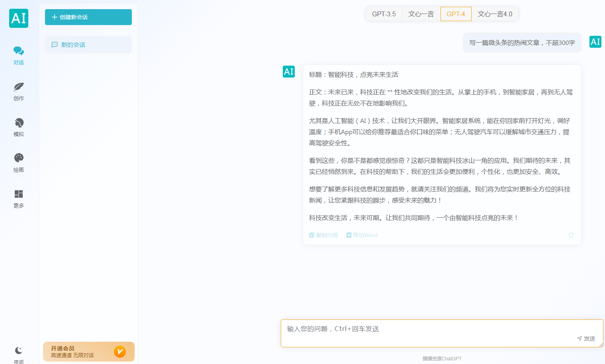Copy the reply with 复制内容
The width and height of the screenshot is (605, 364).
click(x=323, y=235)
